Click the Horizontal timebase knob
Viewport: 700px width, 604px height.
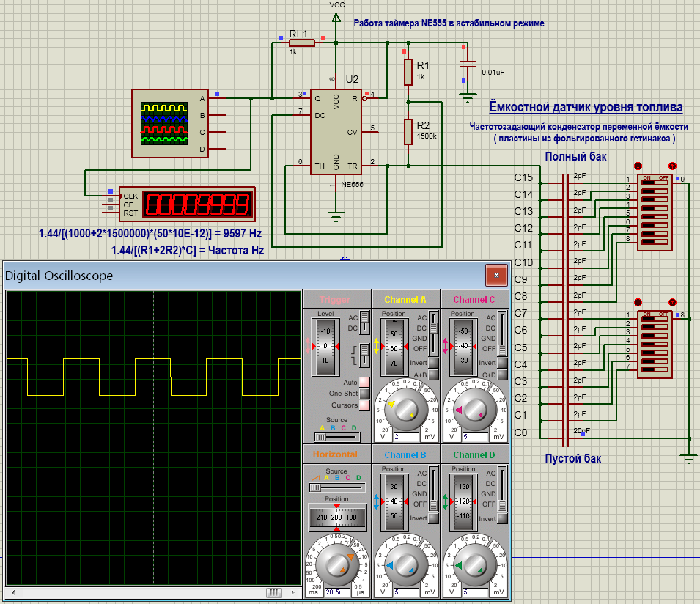coord(336,564)
